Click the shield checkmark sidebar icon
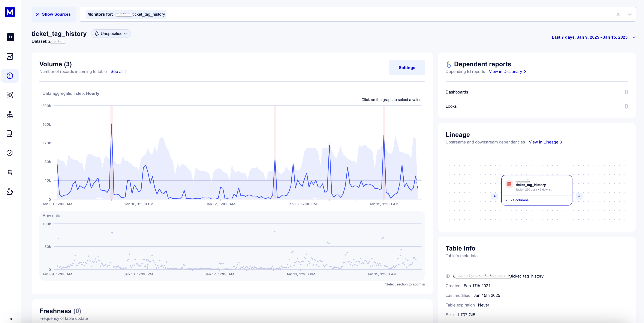644x323 pixels. coord(9,153)
